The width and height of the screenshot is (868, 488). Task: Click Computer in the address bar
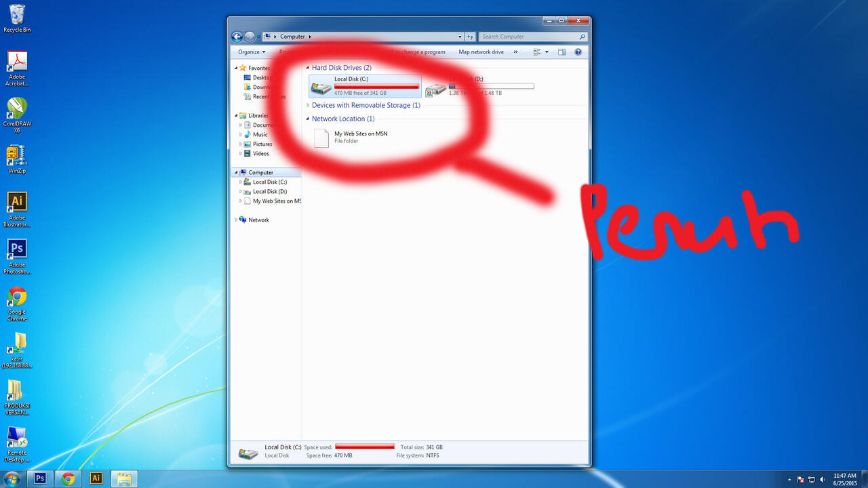(x=292, y=37)
